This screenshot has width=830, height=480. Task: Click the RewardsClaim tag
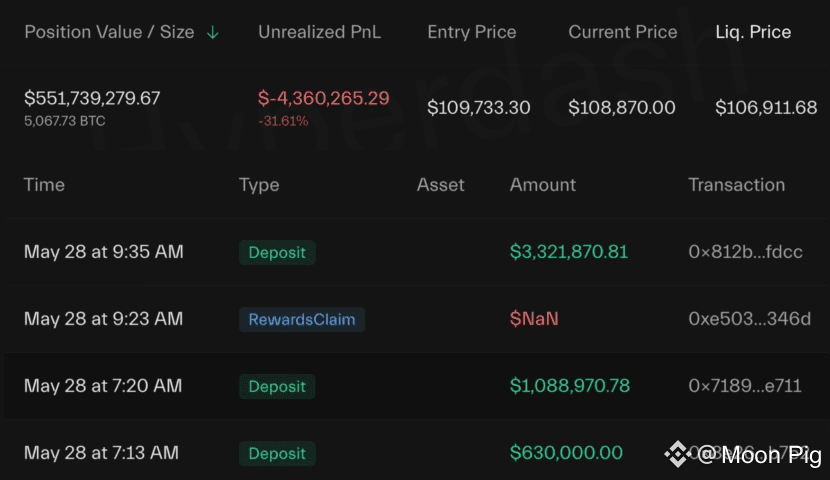[302, 320]
